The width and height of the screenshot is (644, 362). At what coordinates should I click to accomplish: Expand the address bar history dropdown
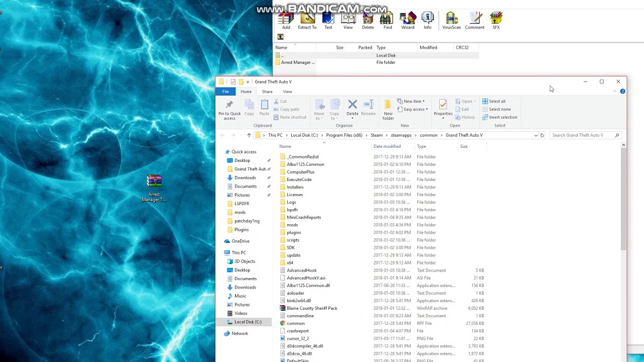click(x=535, y=135)
